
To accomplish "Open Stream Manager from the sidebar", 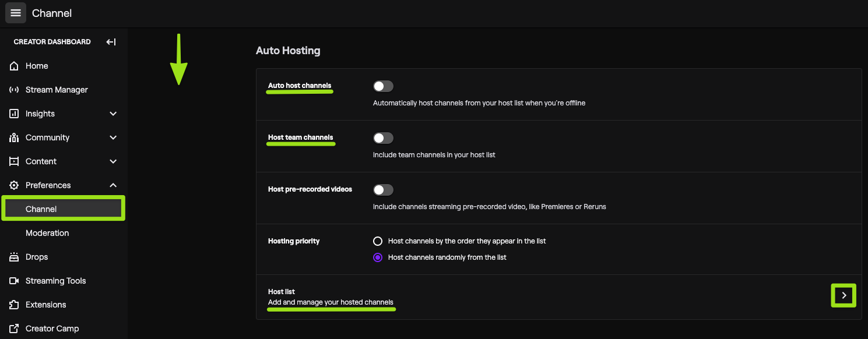I will (13, 89).
